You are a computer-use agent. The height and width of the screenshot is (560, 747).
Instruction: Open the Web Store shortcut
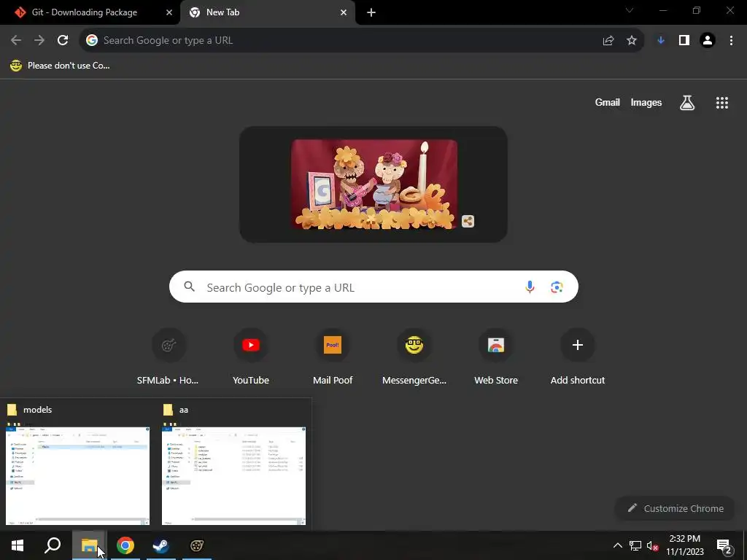(496, 357)
